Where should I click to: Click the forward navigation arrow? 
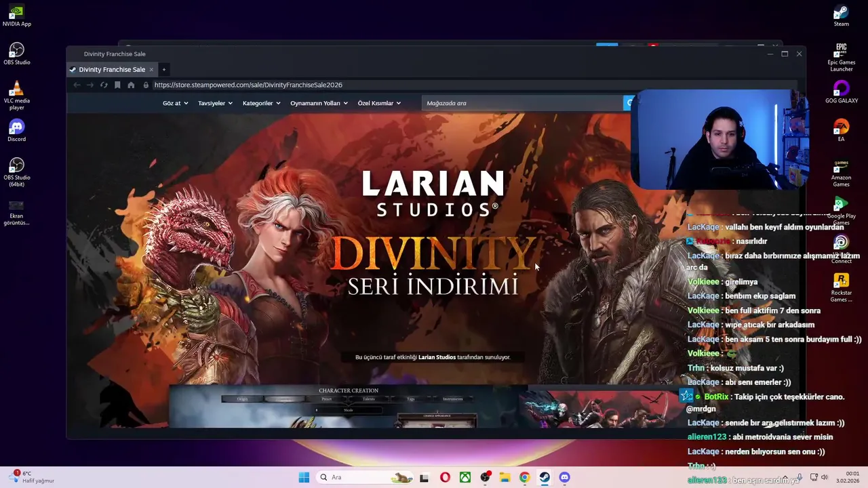(90, 85)
